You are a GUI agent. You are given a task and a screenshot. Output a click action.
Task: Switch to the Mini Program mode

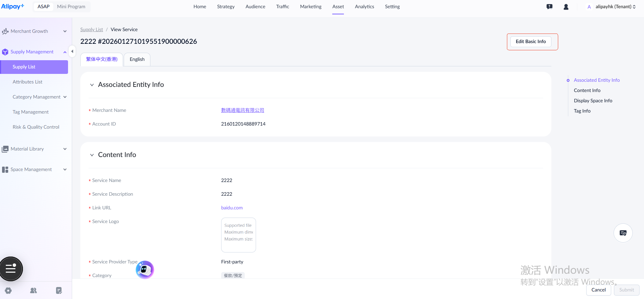pyautogui.click(x=71, y=6)
